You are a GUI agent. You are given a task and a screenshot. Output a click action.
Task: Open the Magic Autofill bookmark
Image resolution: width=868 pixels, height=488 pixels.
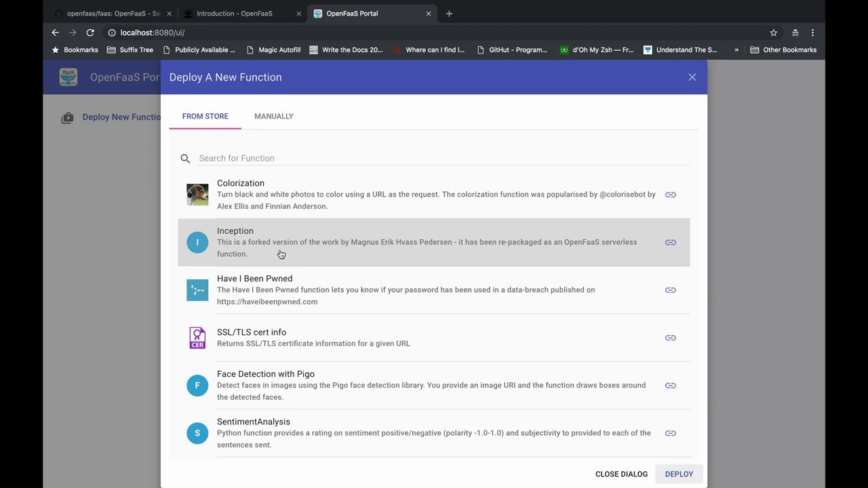[273, 50]
